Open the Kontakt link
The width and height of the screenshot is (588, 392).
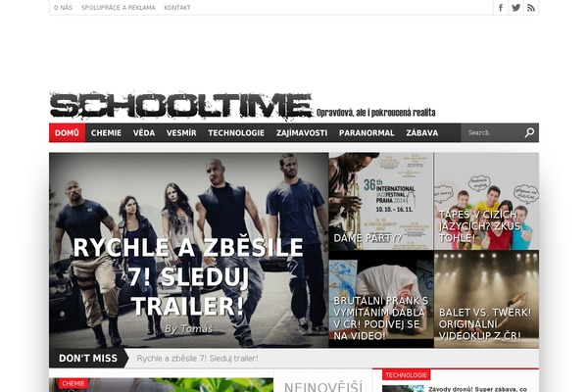[177, 8]
